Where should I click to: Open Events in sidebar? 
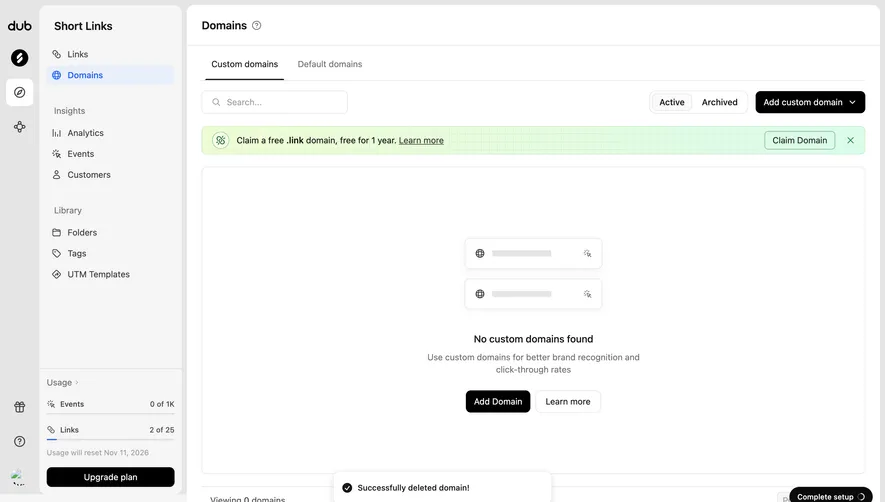pos(110,154)
